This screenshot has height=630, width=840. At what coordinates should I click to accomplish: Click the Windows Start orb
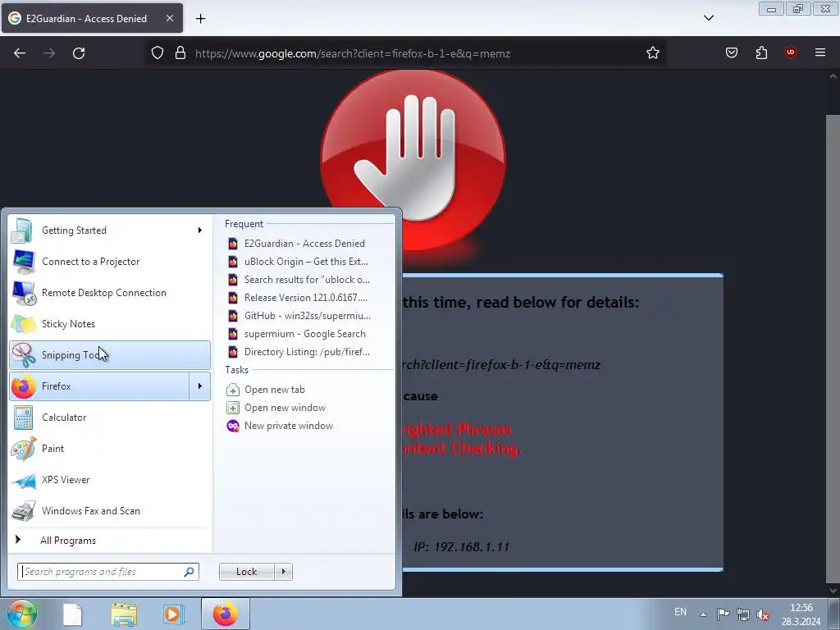pos(21,614)
